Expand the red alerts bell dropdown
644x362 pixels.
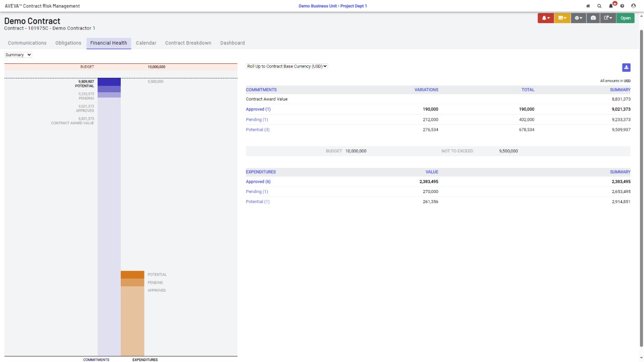click(546, 18)
